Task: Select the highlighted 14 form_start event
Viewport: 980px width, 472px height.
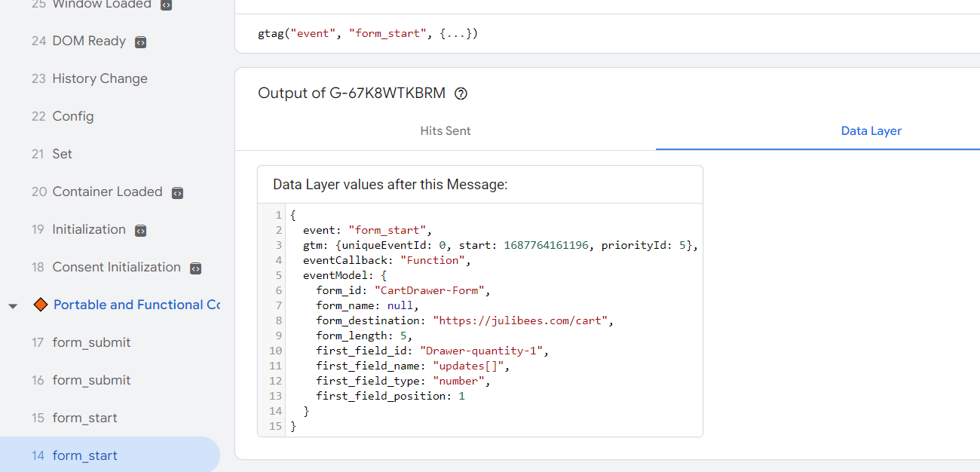Action: 84,455
